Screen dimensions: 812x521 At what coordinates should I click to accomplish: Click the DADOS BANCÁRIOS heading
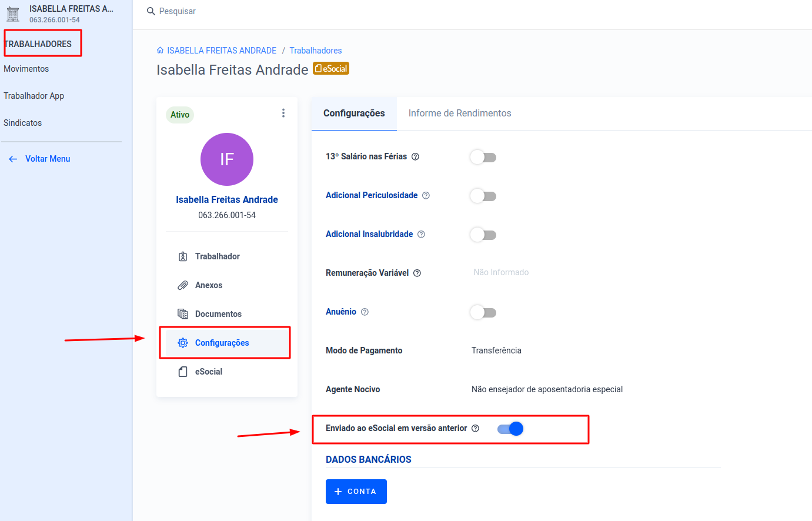tap(369, 459)
